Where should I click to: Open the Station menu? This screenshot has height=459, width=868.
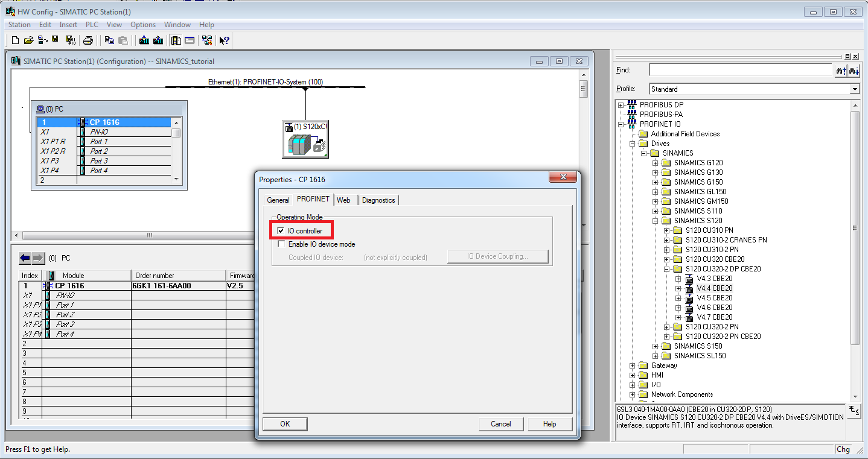[x=19, y=25]
